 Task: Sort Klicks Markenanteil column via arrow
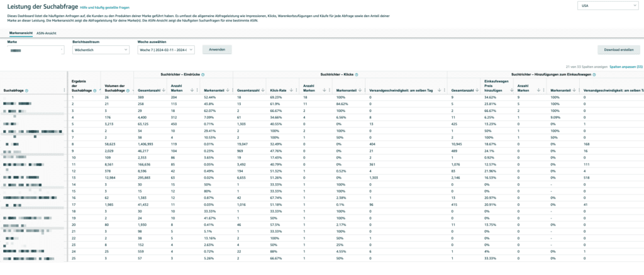360,90
